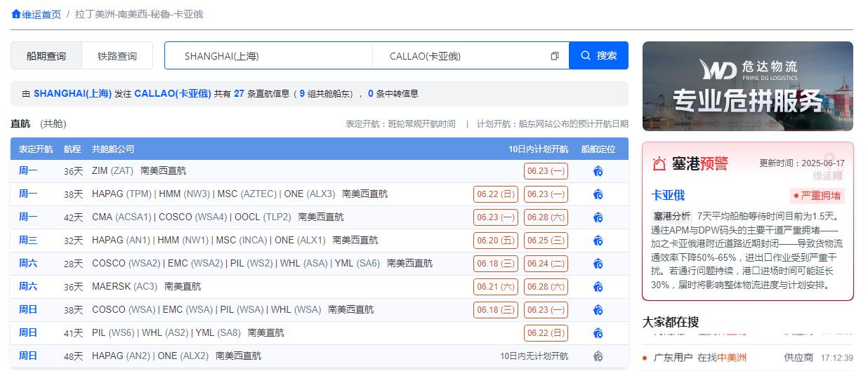The image size is (868, 371).
Task: Click 表定开航 column header
Action: point(36,149)
